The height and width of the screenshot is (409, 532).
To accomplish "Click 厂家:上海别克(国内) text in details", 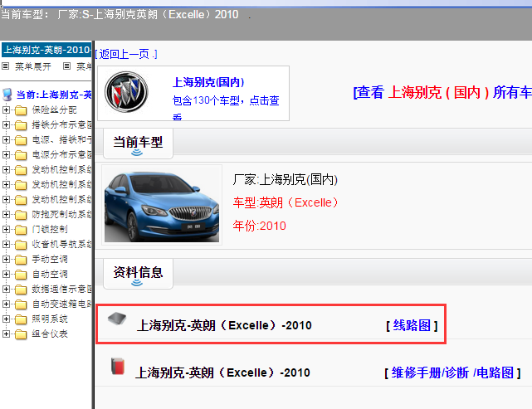I will (x=285, y=179).
